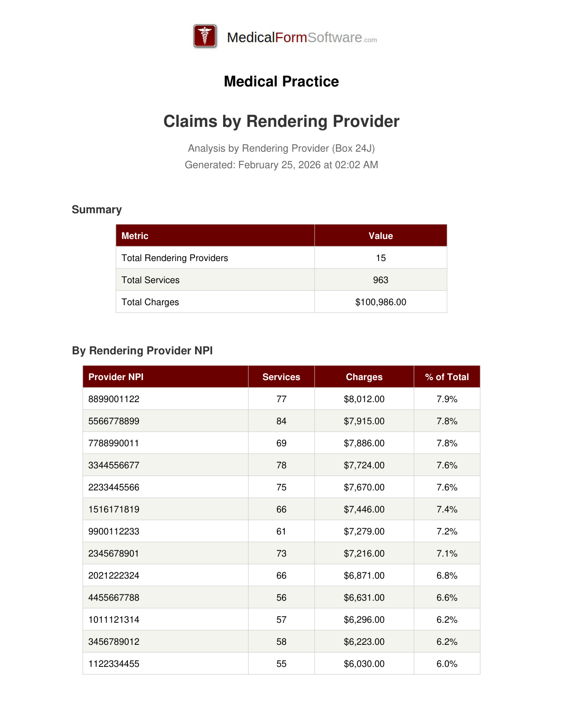Click the Charges column header
Screen dimensions: 563x728
(364, 377)
